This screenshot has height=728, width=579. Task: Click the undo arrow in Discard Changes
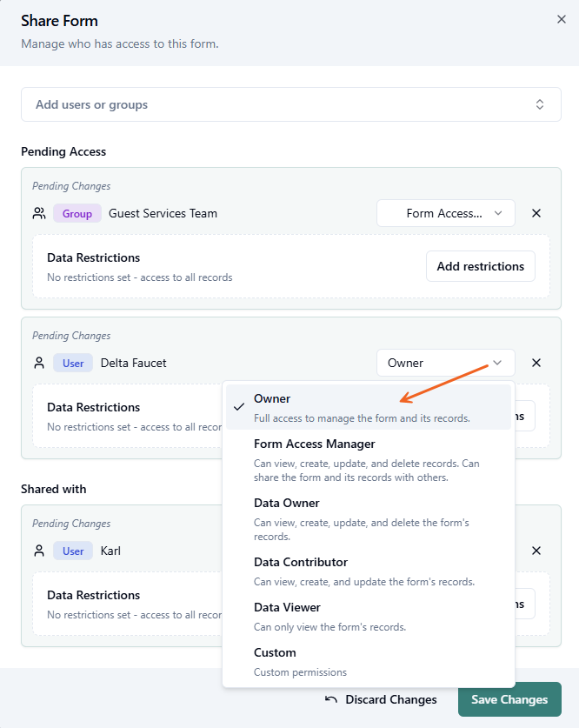pos(331,699)
